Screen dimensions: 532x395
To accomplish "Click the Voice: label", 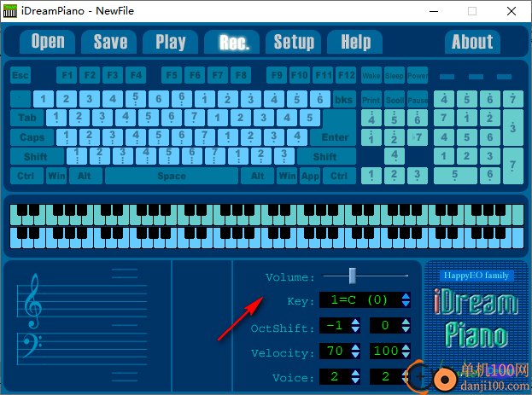I will [294, 378].
